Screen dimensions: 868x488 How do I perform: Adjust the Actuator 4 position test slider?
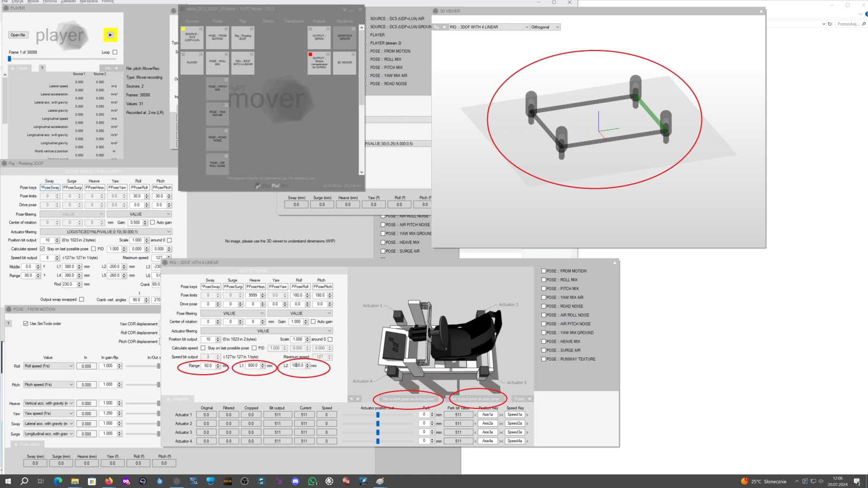(x=378, y=441)
